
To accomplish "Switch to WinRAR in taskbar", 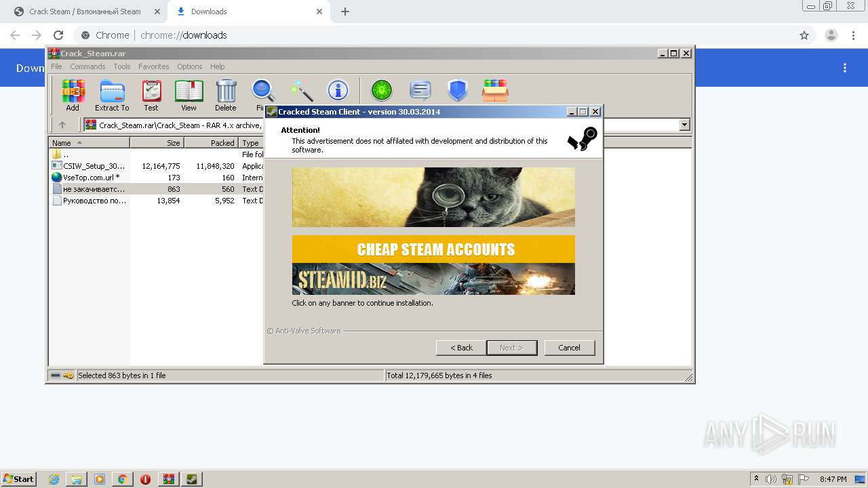I will point(169,479).
